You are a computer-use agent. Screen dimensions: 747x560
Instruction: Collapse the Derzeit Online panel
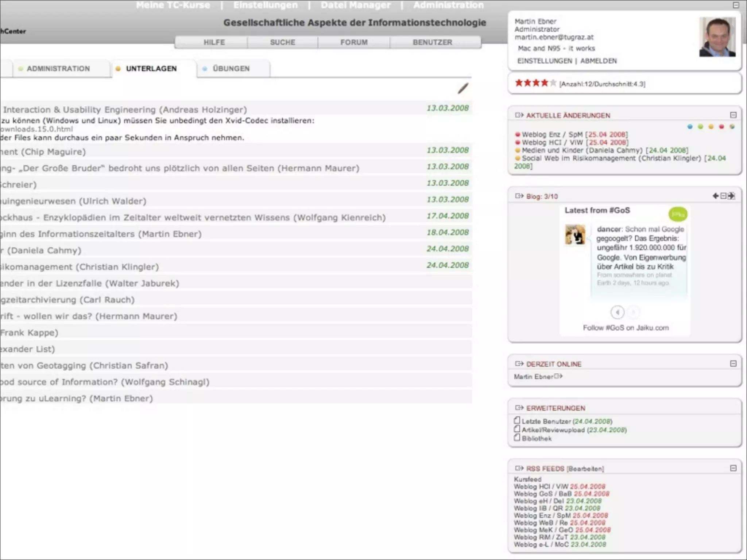point(733,364)
